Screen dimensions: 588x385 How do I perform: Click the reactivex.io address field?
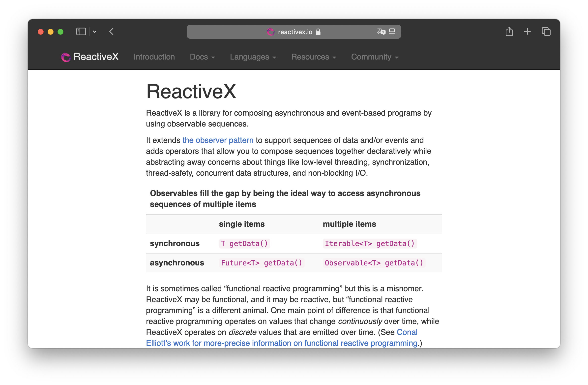pos(295,32)
